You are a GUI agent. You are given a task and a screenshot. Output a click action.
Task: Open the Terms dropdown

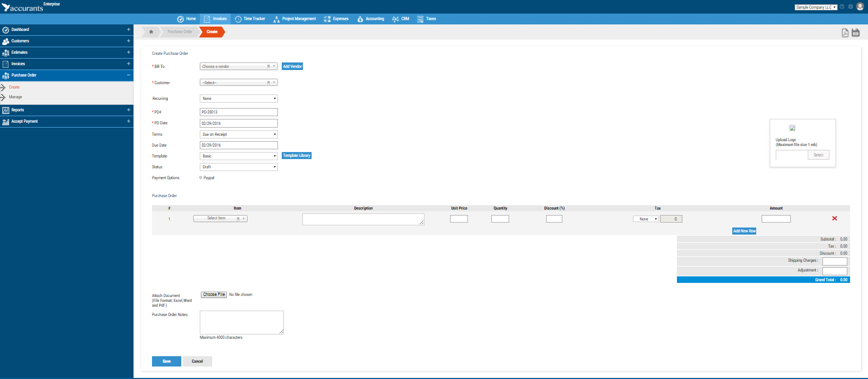(239, 134)
